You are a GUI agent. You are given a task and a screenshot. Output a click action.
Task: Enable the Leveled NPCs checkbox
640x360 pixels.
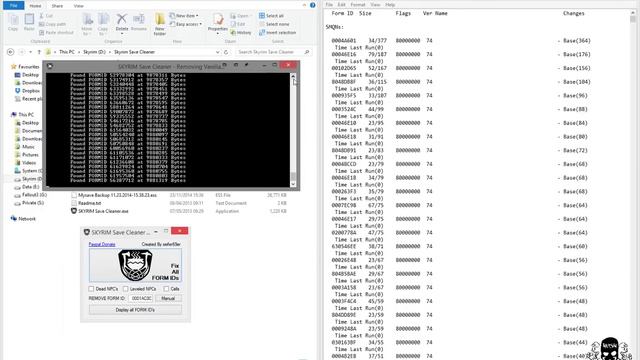[126, 289]
